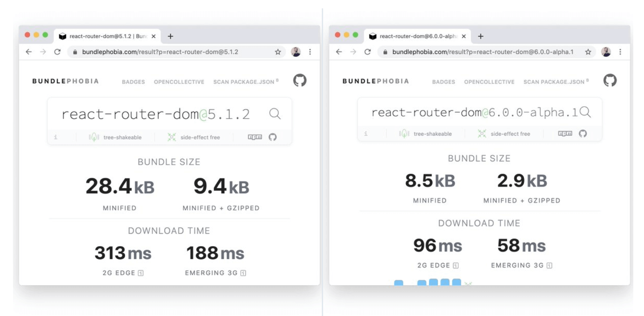Open BADGES link in right window
The width and height of the screenshot is (644, 316).
click(443, 82)
